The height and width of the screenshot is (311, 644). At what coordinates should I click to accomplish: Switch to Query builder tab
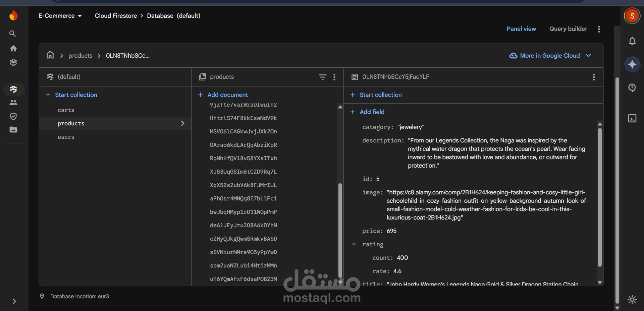(x=568, y=29)
